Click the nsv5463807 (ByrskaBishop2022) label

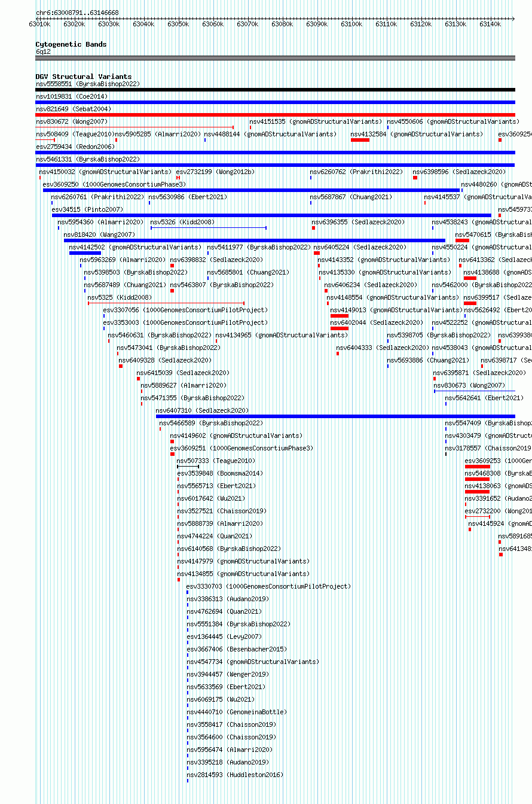coord(222,285)
